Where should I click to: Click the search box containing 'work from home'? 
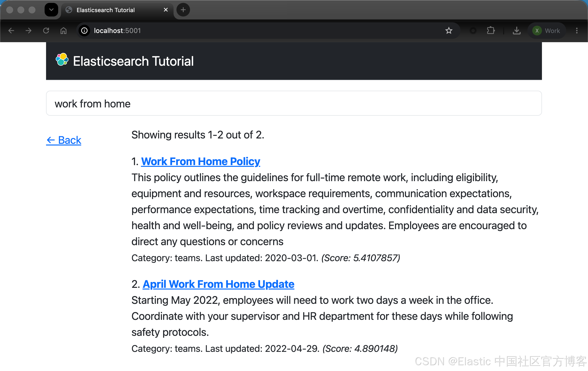tap(294, 103)
